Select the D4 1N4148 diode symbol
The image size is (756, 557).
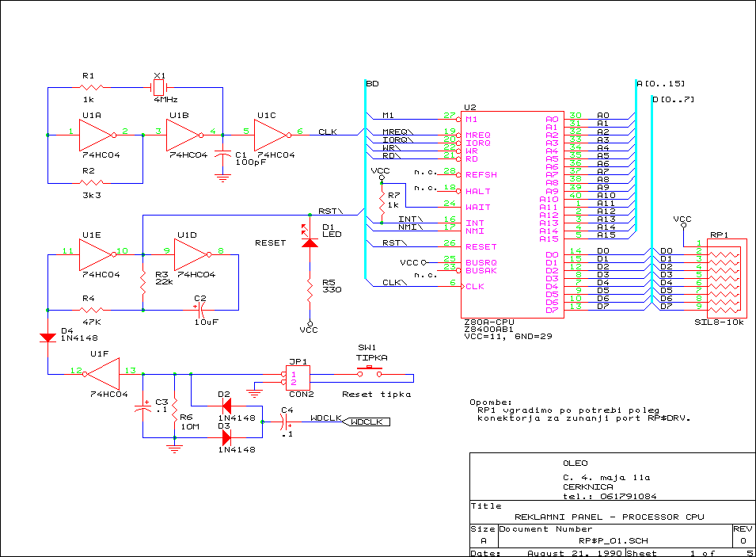[x=47, y=338]
